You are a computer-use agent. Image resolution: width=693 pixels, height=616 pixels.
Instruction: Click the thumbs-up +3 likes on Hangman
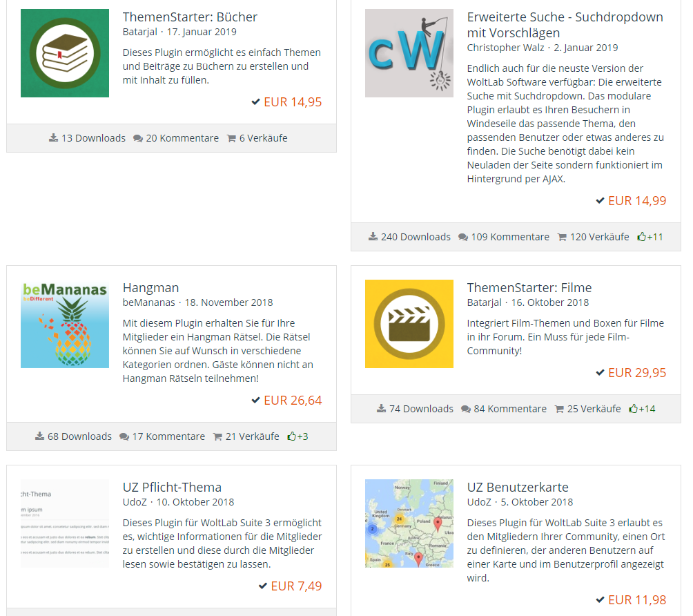click(x=292, y=436)
